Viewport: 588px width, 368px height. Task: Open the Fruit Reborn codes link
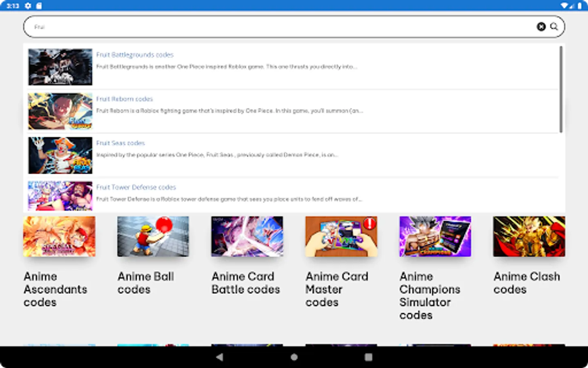pyautogui.click(x=125, y=99)
